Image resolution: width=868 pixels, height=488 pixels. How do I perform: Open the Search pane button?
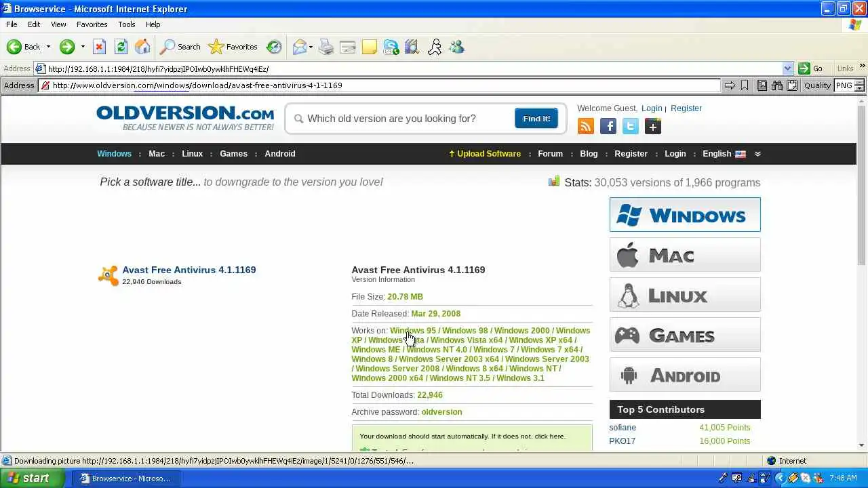[180, 47]
